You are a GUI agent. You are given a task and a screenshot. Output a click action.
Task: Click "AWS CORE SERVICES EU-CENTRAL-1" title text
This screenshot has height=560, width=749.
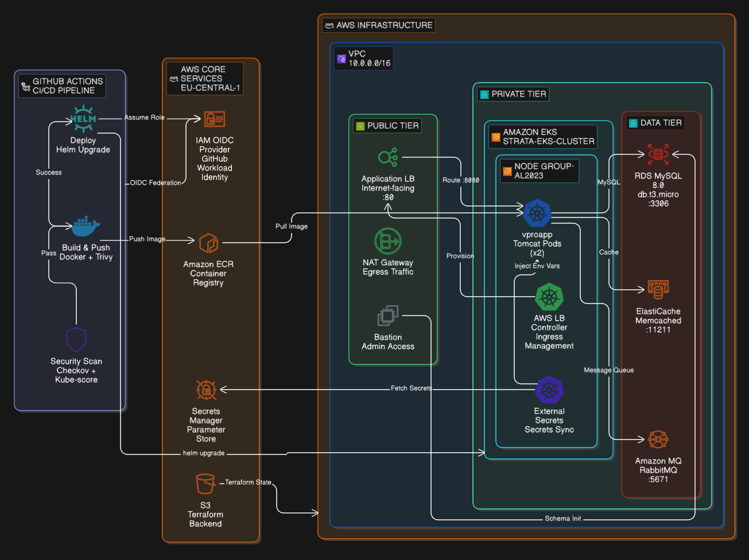click(x=210, y=79)
